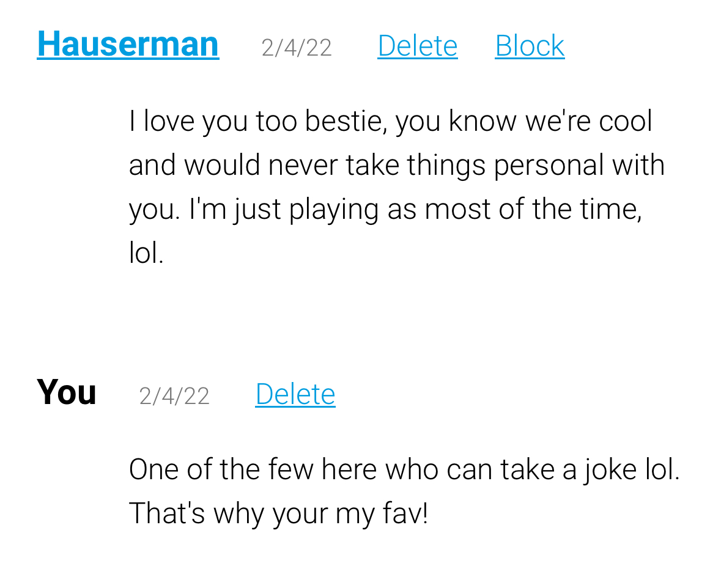Click the line starting 'I love you too bestie'

pyautogui.click(x=390, y=122)
